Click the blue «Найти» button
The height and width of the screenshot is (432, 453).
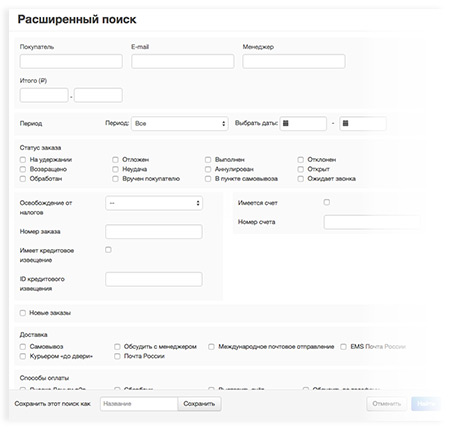point(426,404)
